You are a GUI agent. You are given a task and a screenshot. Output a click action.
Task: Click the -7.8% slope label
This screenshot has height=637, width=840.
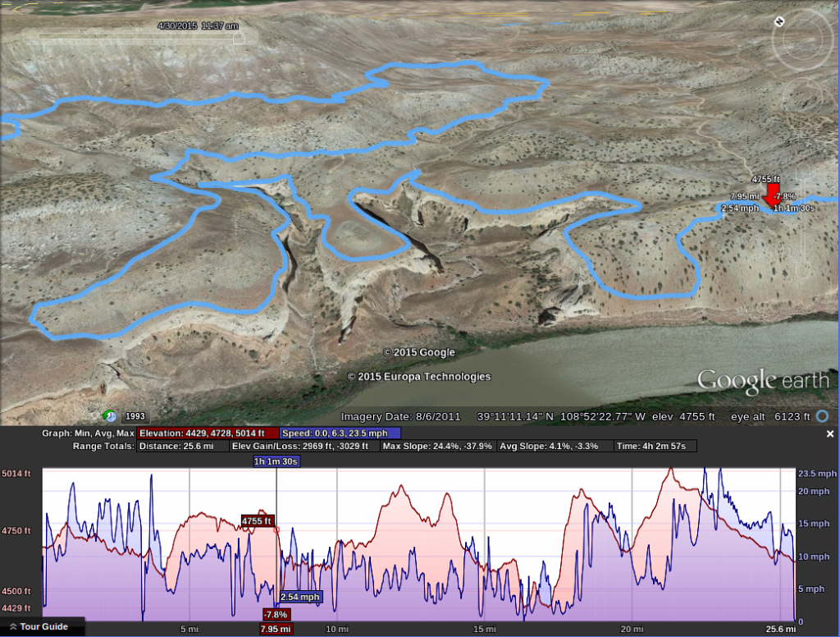click(276, 615)
